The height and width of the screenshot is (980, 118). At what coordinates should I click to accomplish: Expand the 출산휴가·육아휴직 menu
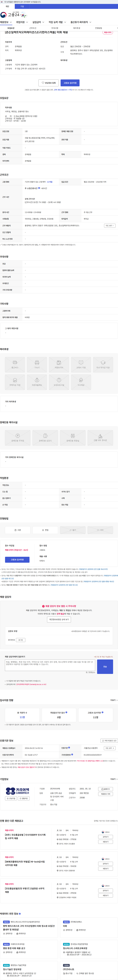(81, 22)
